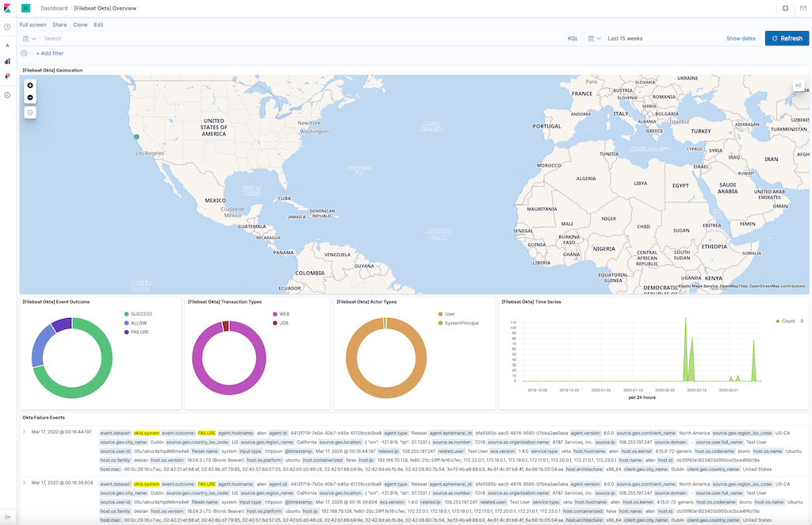812x525 pixels.
Task: Click the feedback envelope icon top right
Action: (x=803, y=9)
